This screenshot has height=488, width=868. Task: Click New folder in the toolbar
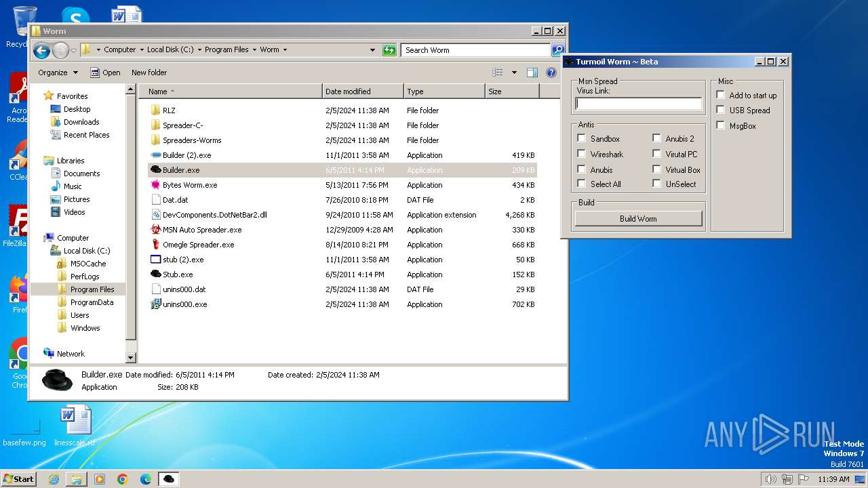149,73
